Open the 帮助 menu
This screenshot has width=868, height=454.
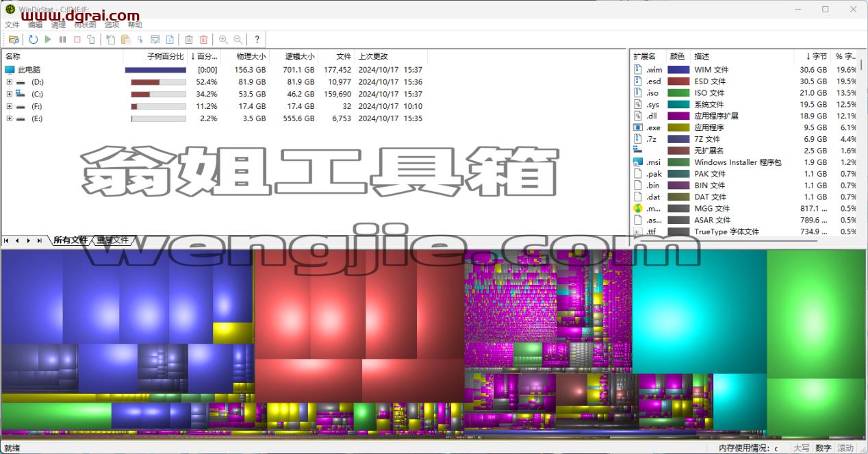(x=135, y=25)
